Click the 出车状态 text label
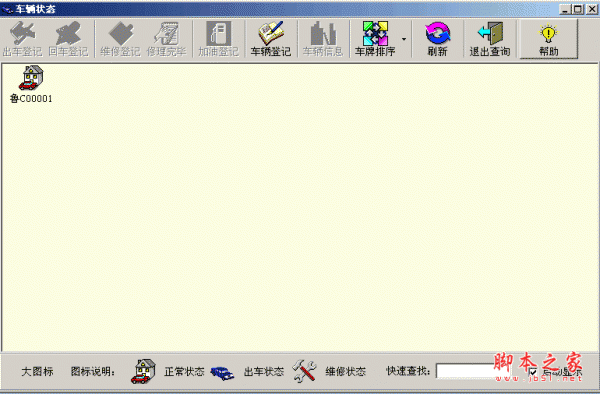The width and height of the screenshot is (600, 394). [264, 371]
